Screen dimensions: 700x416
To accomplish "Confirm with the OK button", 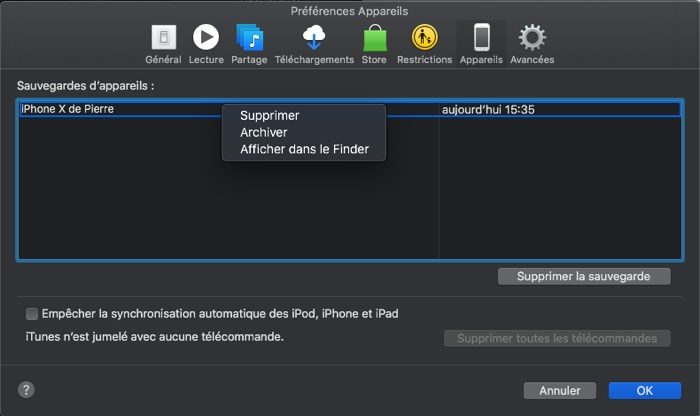I will [x=644, y=390].
